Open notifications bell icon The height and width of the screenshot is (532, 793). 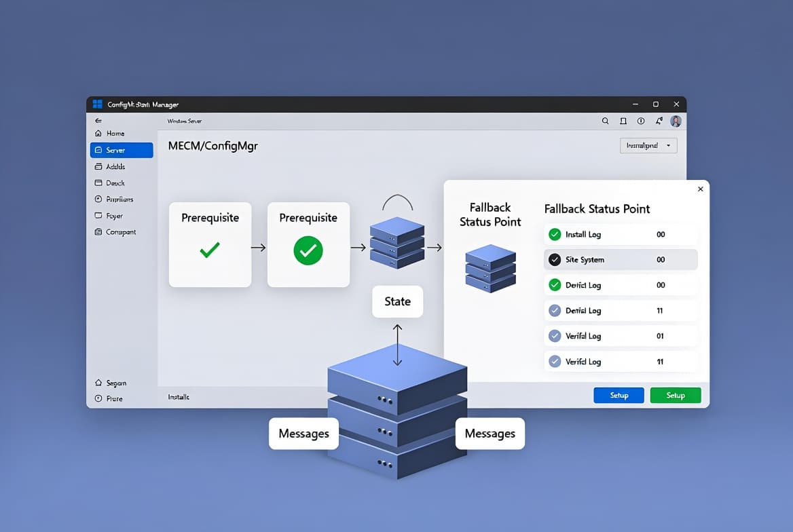pos(659,121)
